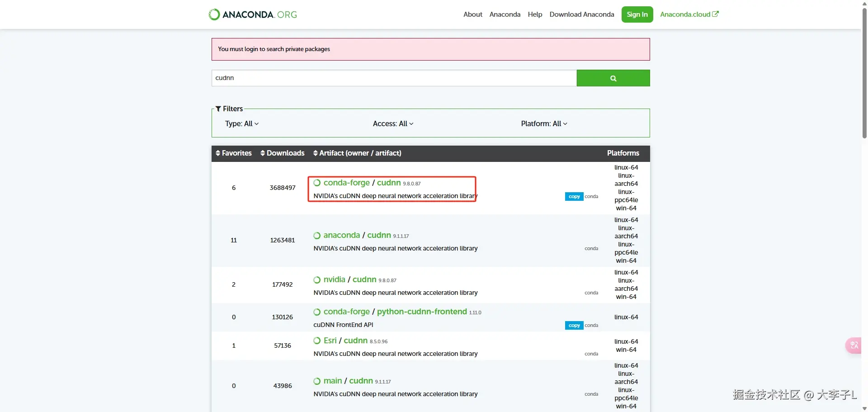
Task: Open the nvidia owner link
Action: 335,279
